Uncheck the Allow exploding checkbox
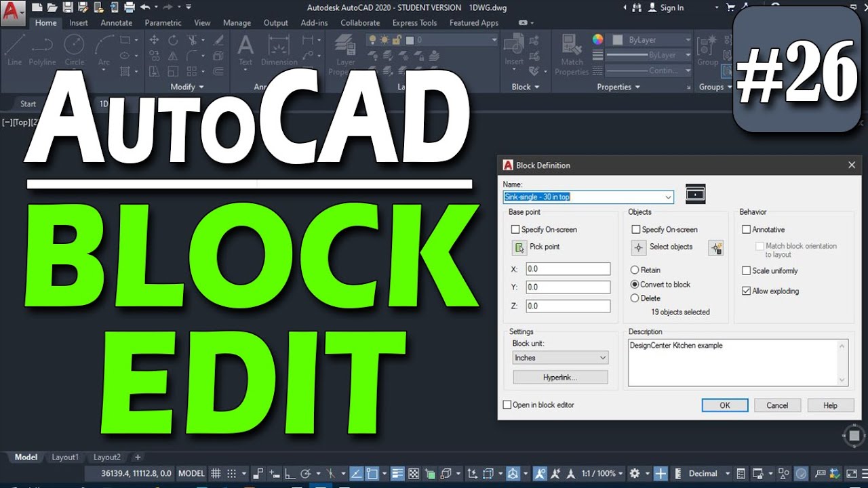This screenshot has height=488, width=868. pos(747,291)
